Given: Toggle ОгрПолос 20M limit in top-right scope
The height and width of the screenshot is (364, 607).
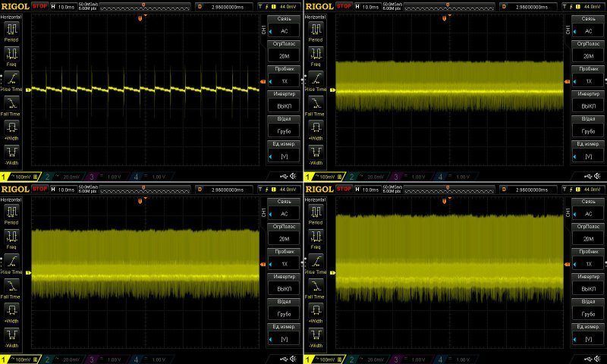Looking at the screenshot, I should 587,52.
